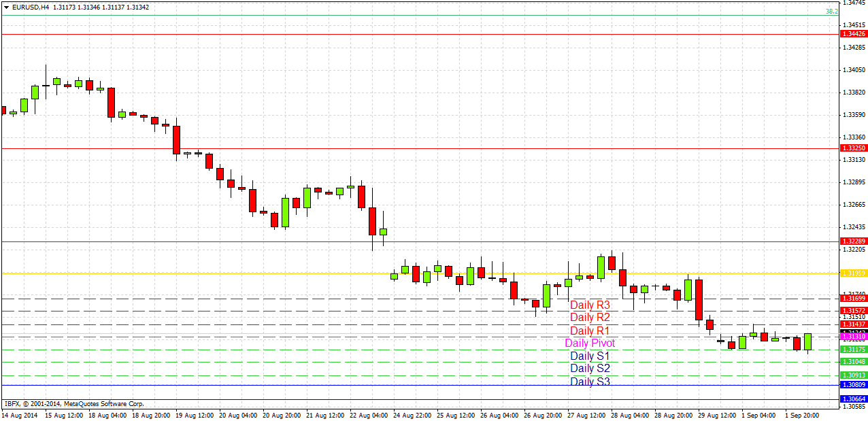Screen dimensions: 868x421
Task: Click the 1.32289 price marker on right axis
Action: pos(853,240)
